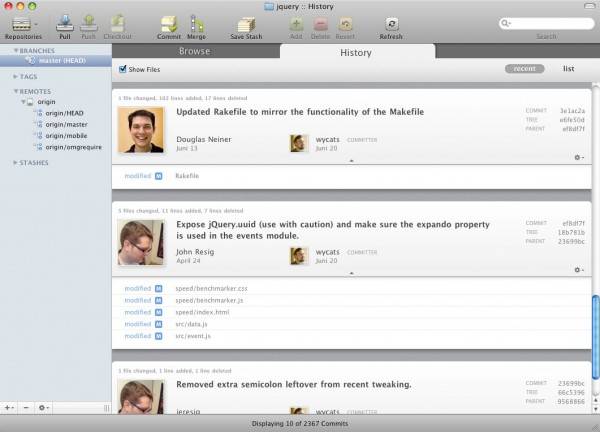Click modified badge icon next to Rakefile
This screenshot has width=600, height=432.
[158, 176]
